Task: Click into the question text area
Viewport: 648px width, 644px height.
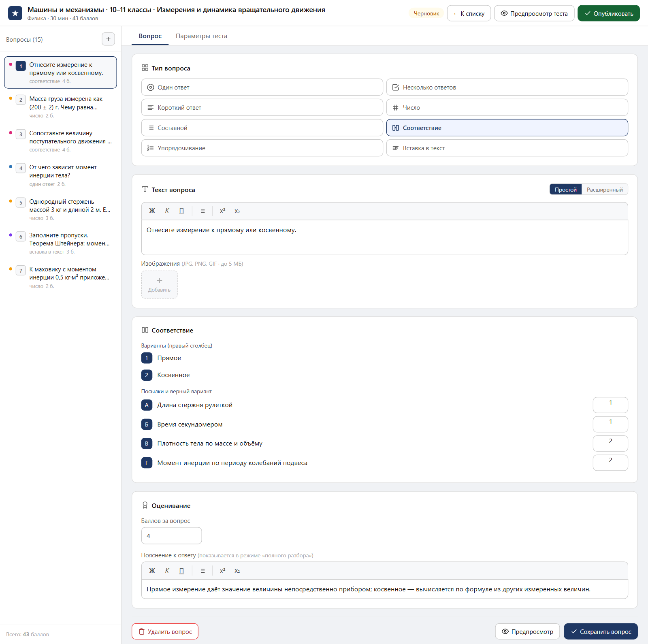Action: [x=385, y=237]
